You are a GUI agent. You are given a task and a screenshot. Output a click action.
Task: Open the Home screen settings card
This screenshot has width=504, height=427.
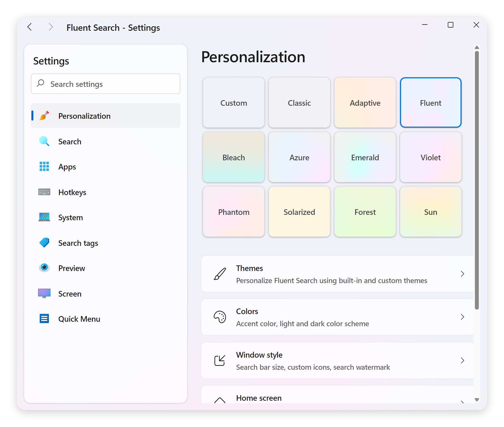tap(337, 395)
